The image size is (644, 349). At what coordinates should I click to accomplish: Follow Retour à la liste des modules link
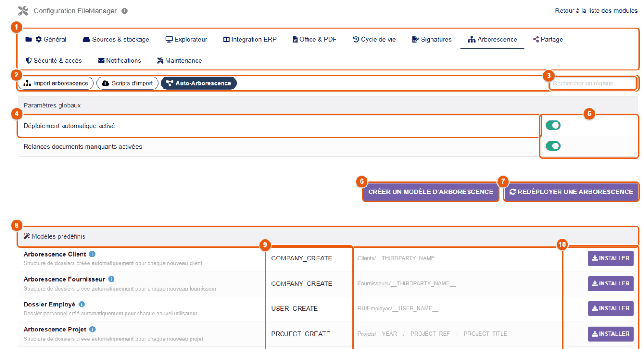596,11
